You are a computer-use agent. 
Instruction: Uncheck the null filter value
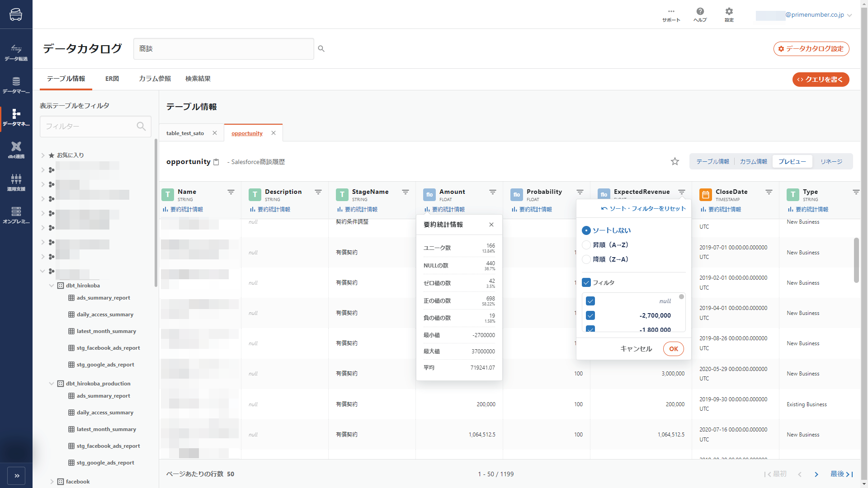coord(590,301)
